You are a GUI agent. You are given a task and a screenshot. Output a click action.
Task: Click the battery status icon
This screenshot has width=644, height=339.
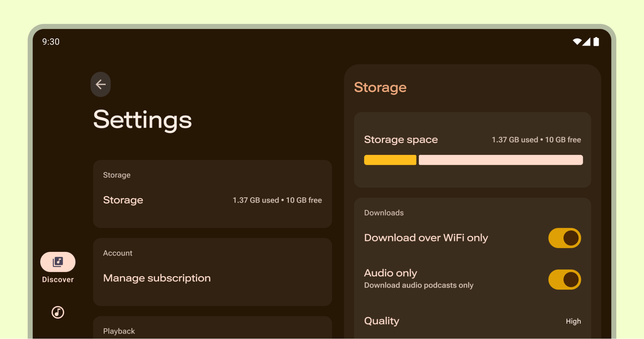(x=596, y=42)
